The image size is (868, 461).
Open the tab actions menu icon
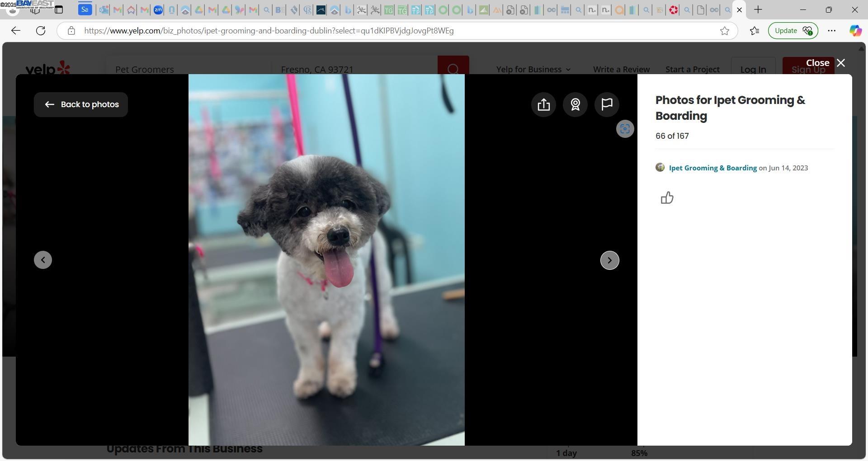click(x=59, y=9)
